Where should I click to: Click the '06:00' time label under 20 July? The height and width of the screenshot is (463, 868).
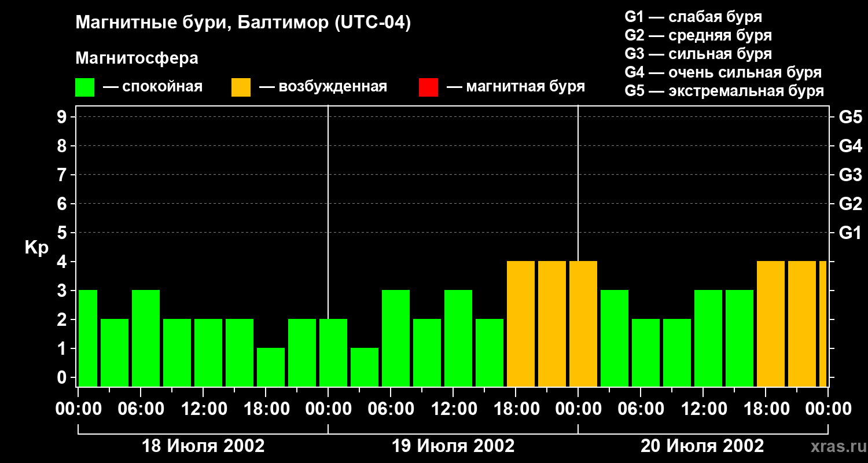click(x=641, y=409)
